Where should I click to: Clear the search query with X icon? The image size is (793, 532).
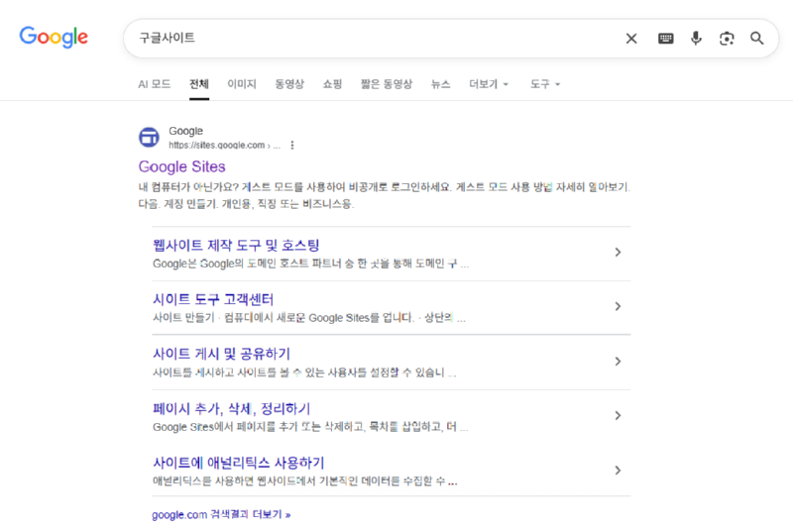point(631,39)
